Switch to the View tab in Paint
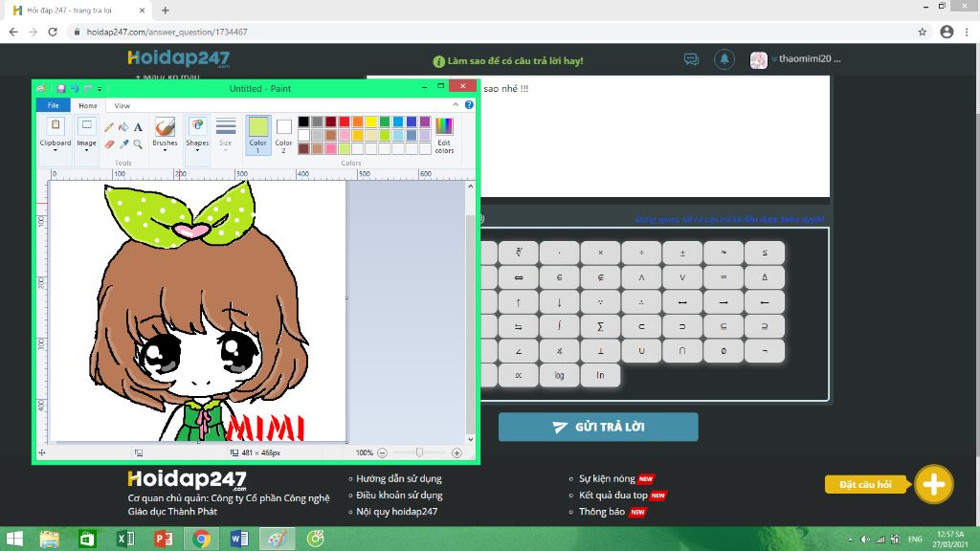The image size is (980, 551). pyautogui.click(x=122, y=105)
